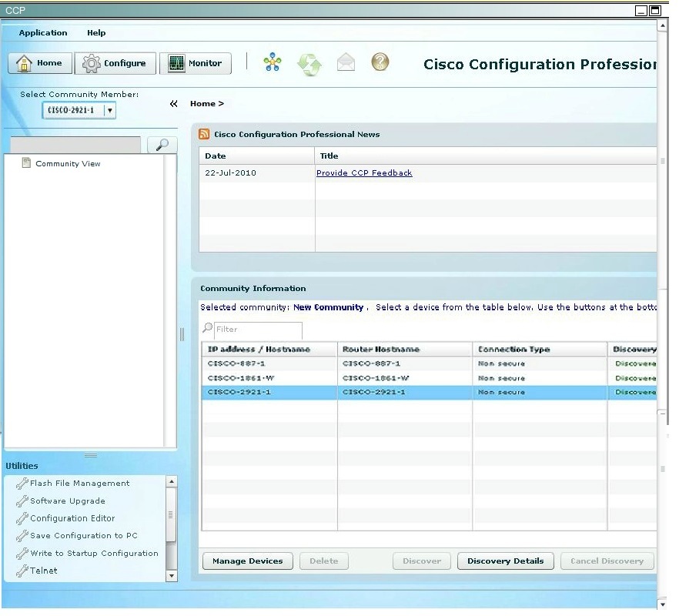Image resolution: width=679 pixels, height=616 pixels.
Task: Click the RSS news feed icon
Action: coord(204,134)
